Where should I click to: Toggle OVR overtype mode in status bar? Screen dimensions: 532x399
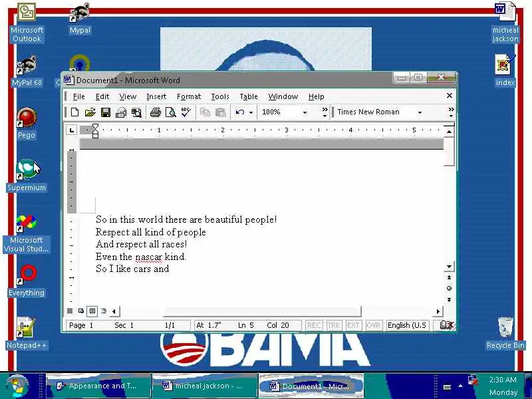point(373,325)
